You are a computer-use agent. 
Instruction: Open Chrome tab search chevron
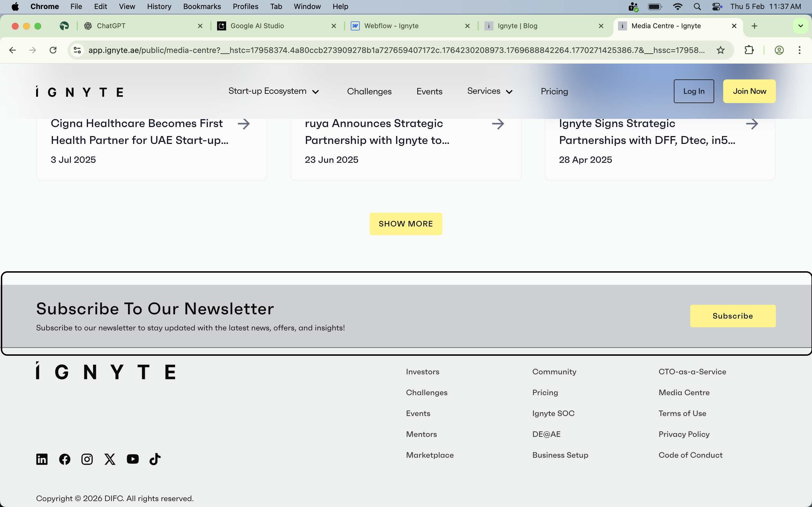pos(801,26)
